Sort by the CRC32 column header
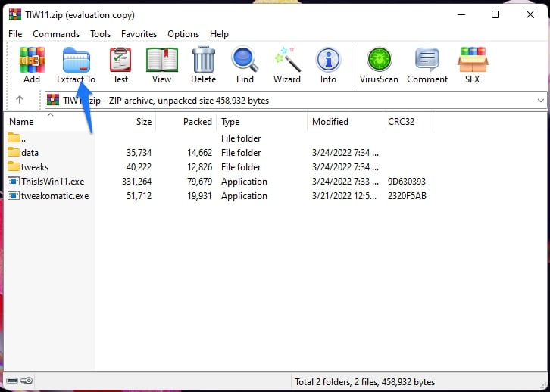Screen dimensions: 550x392 click(409, 122)
